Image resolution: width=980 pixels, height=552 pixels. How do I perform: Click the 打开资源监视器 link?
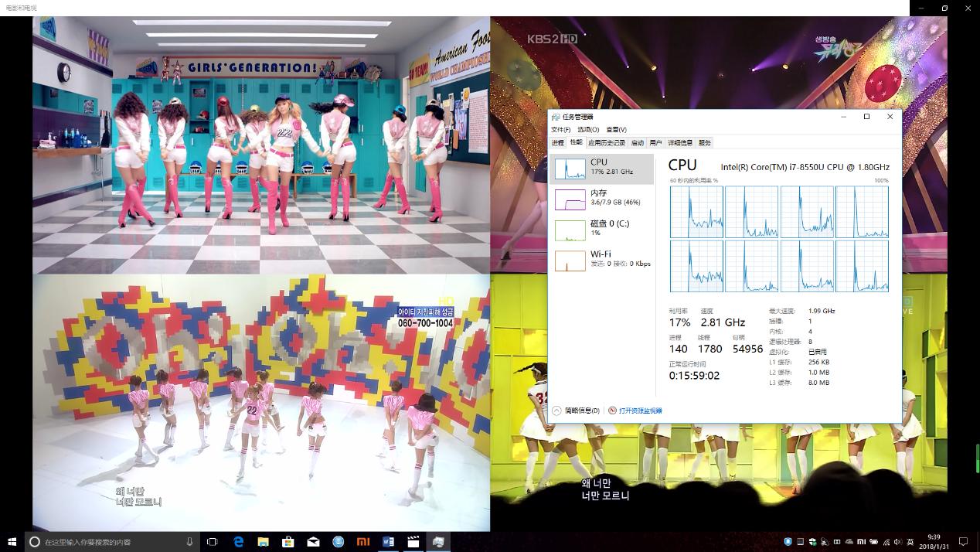click(x=640, y=411)
